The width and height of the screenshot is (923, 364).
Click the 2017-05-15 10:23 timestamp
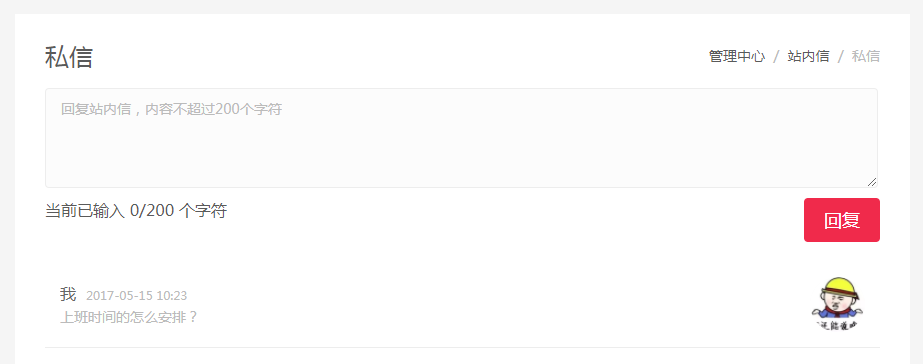click(137, 296)
